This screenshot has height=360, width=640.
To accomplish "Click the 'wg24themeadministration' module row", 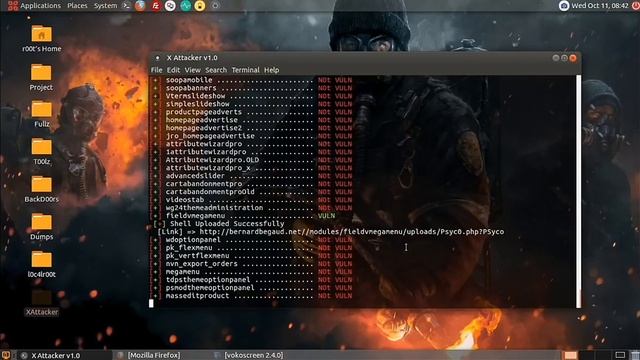I will [253, 208].
